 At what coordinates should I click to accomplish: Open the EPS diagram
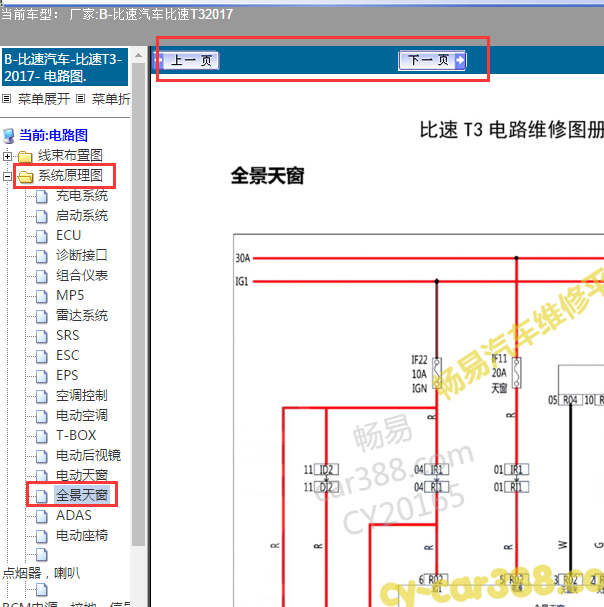click(x=67, y=376)
